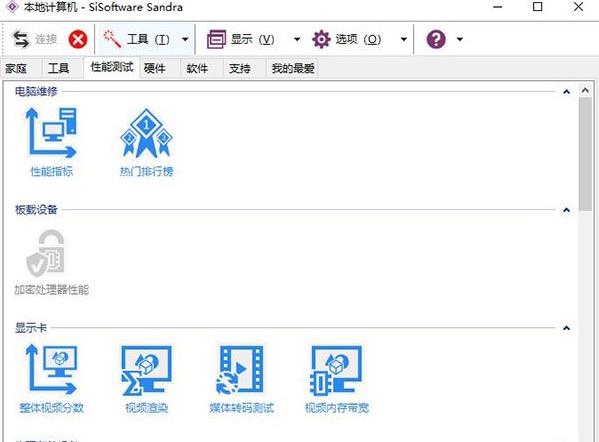Click the 显示卡 section heading
The width and height of the screenshot is (599, 442).
click(x=31, y=328)
